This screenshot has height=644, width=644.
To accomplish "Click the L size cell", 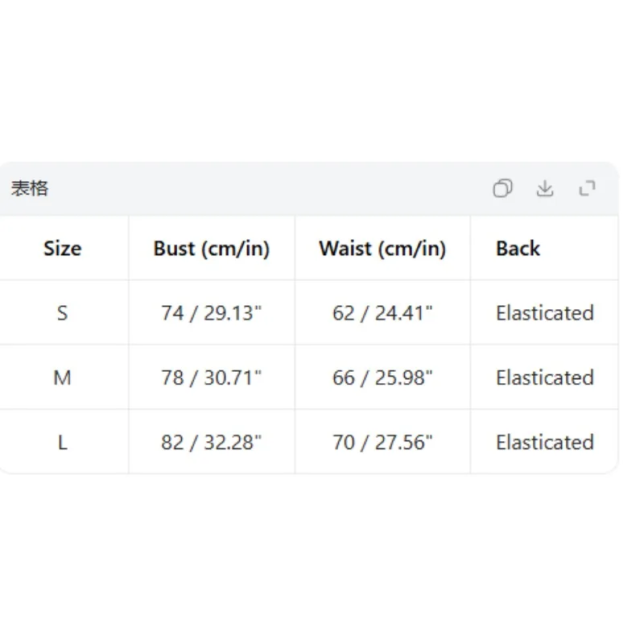I will point(63,442).
